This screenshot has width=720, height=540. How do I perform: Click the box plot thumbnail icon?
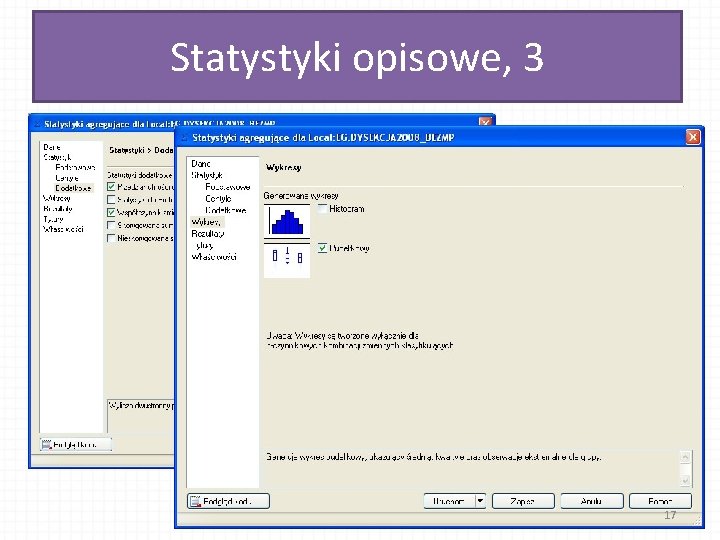(287, 260)
